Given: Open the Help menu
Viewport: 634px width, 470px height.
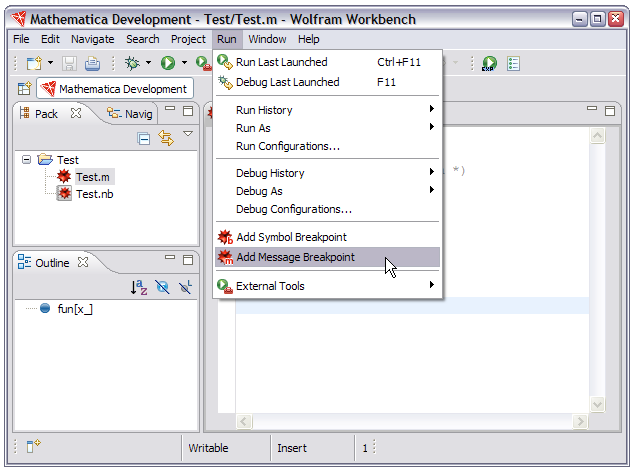Looking at the screenshot, I should tap(309, 39).
